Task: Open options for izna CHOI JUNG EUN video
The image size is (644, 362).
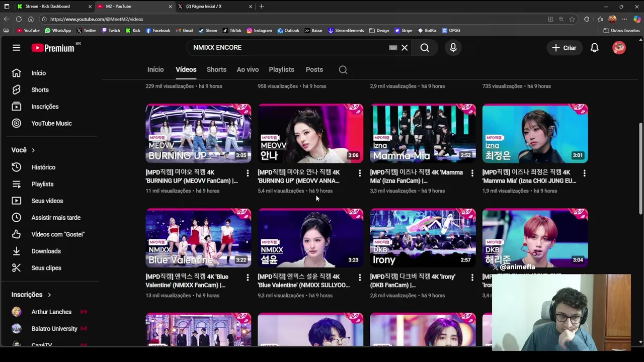Action: [584, 173]
